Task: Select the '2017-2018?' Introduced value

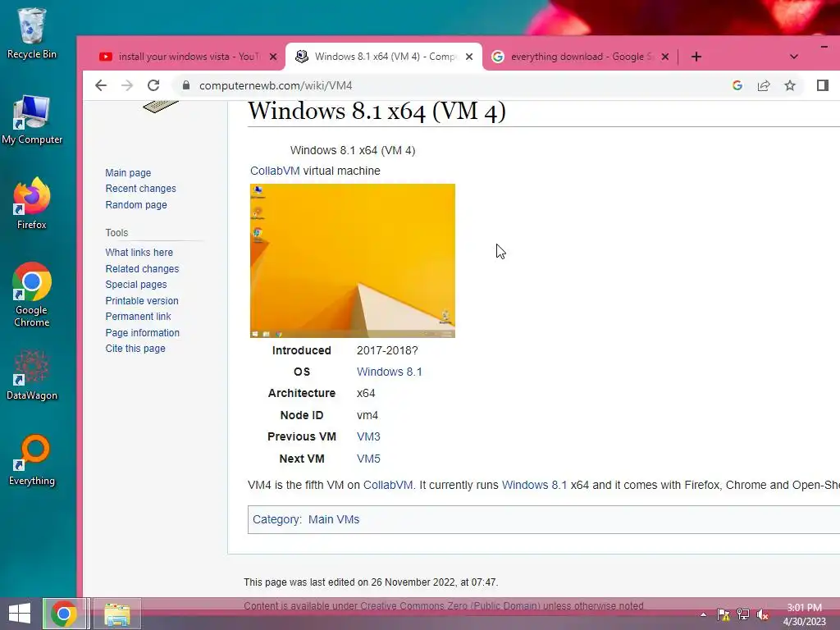Action: 387,350
